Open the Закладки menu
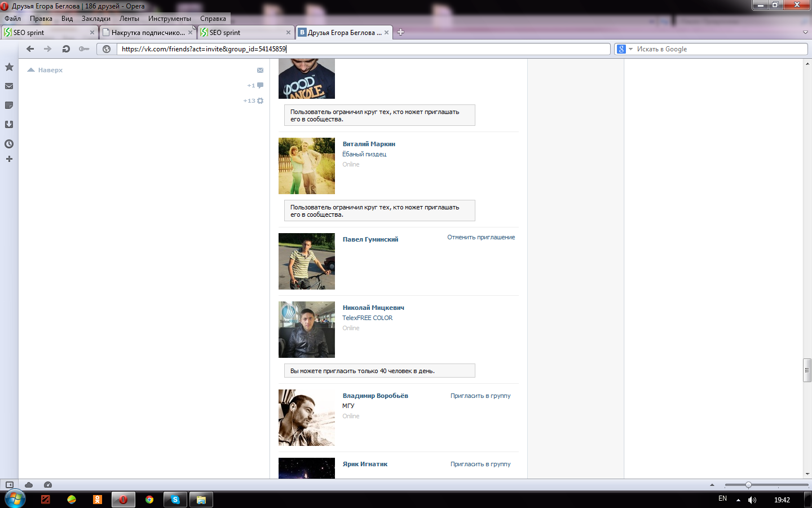The width and height of the screenshot is (812, 508). [96, 19]
